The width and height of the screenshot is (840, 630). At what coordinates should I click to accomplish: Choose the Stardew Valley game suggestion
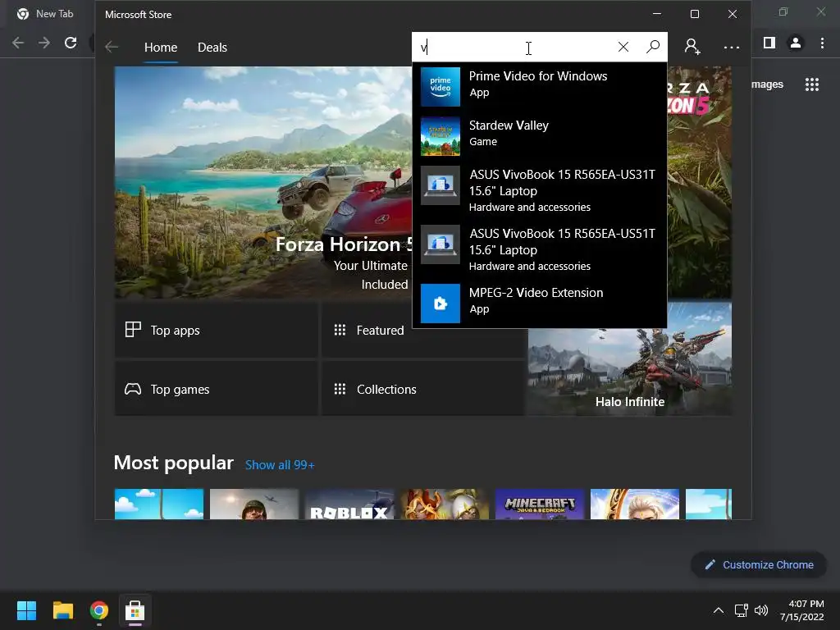pyautogui.click(x=540, y=135)
